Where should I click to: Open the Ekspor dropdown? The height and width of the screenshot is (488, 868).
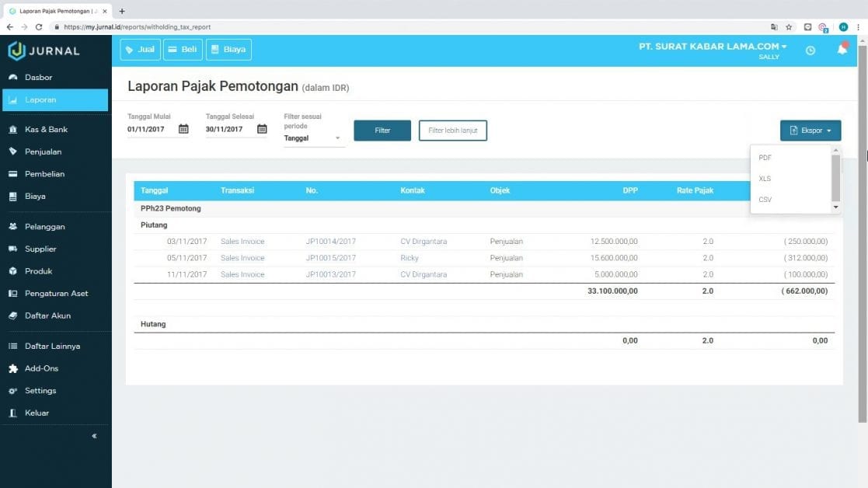click(810, 130)
